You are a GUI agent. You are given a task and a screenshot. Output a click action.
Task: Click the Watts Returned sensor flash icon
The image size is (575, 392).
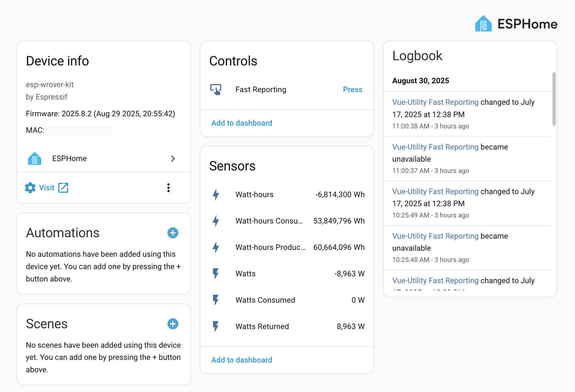(216, 327)
